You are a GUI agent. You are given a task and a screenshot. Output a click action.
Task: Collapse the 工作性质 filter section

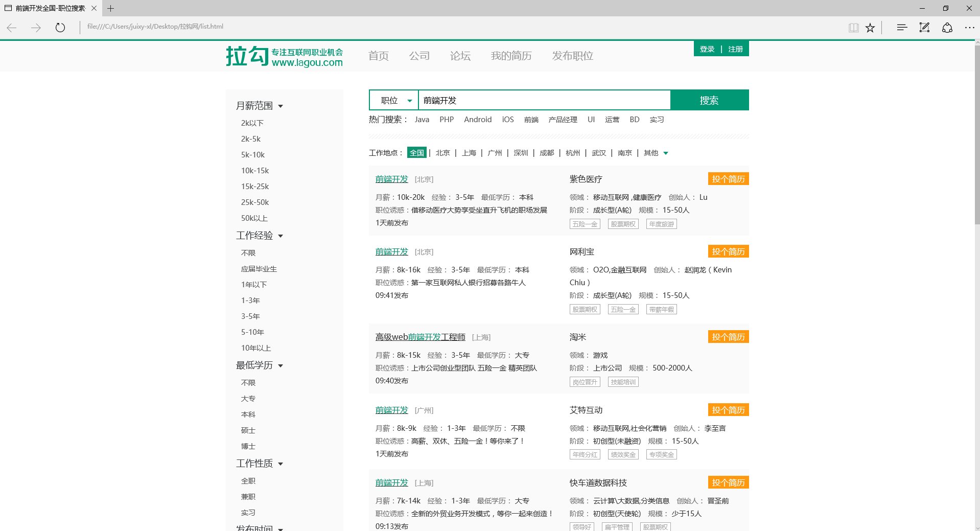click(260, 464)
